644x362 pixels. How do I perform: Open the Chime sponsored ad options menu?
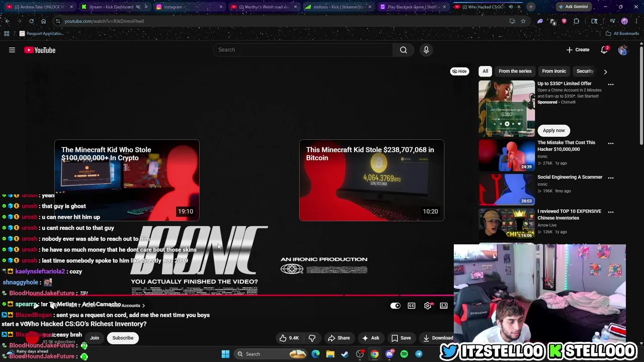tap(611, 84)
